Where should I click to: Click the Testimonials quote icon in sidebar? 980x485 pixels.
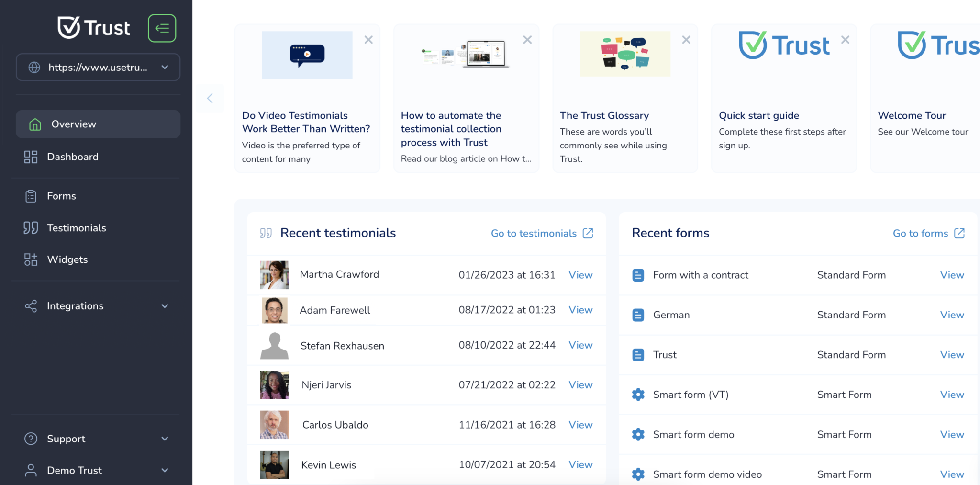tap(31, 228)
